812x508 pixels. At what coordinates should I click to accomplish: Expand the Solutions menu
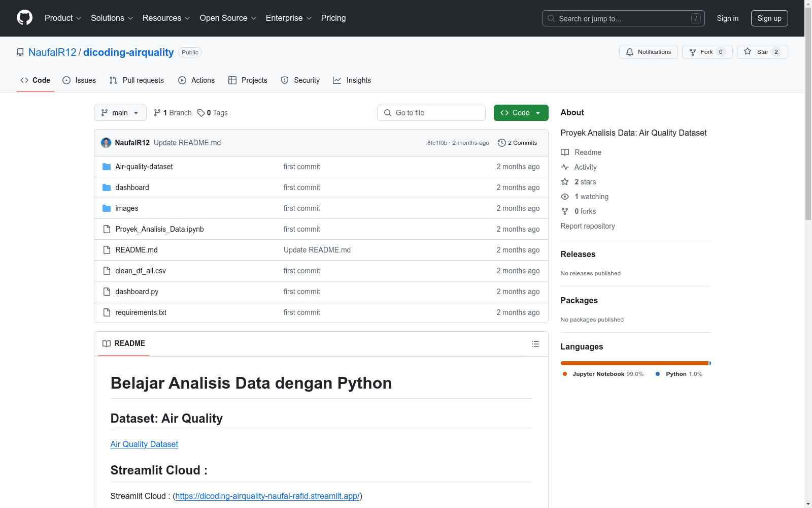112,18
